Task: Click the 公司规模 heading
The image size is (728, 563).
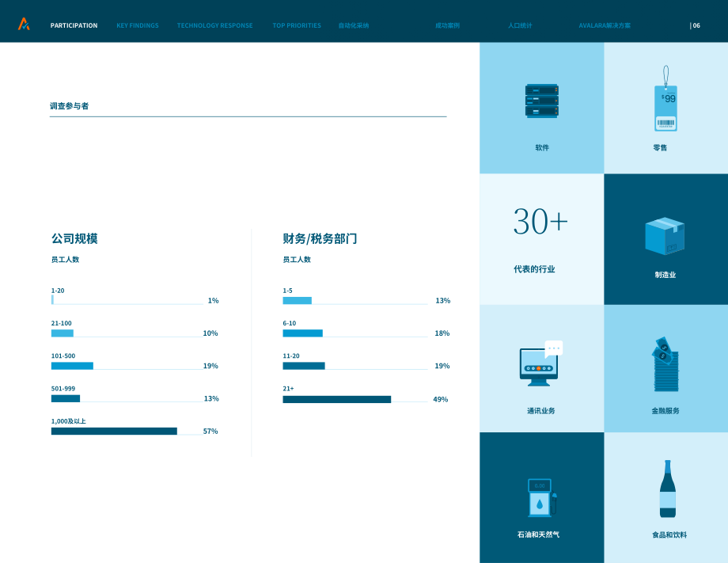Action: [74, 239]
